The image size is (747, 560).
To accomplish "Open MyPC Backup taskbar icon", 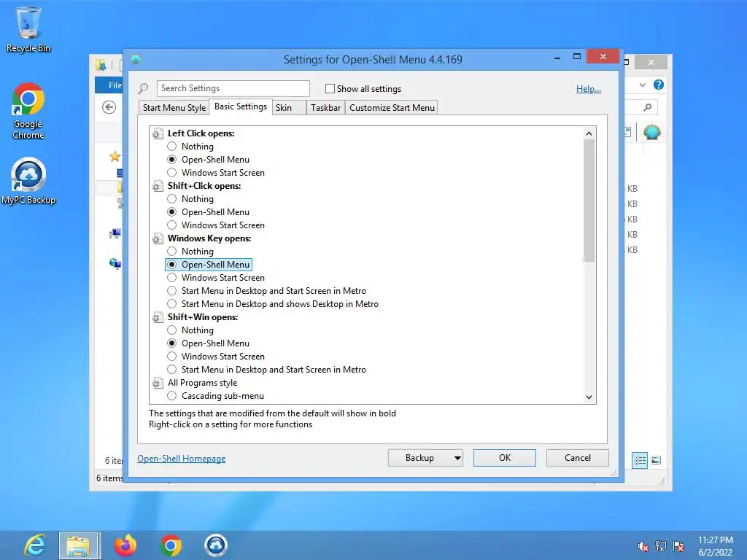I will click(216, 545).
